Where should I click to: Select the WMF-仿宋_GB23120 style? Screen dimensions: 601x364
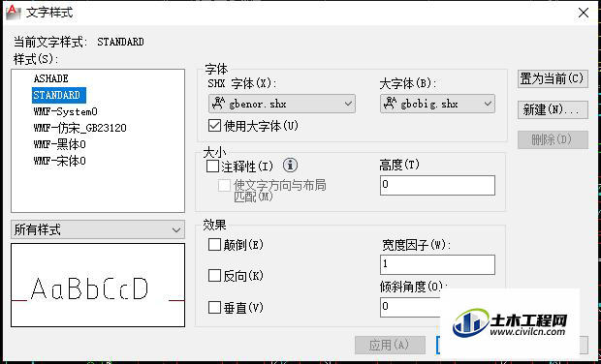point(79,128)
